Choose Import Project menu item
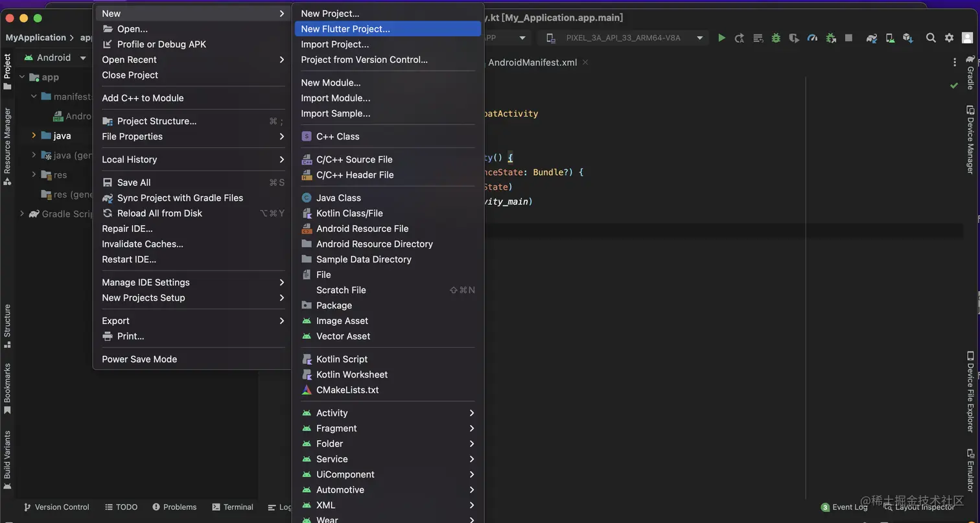The image size is (980, 523). (388, 45)
